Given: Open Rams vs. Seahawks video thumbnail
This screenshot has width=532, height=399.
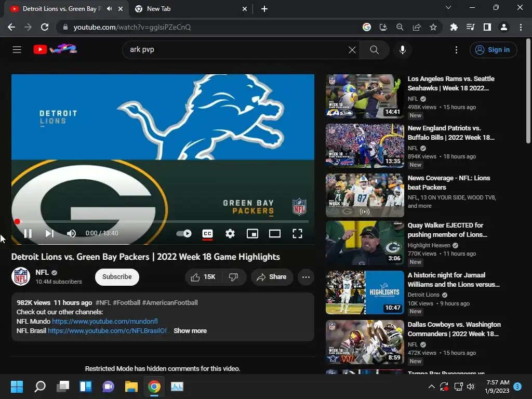Looking at the screenshot, I should [x=365, y=96].
